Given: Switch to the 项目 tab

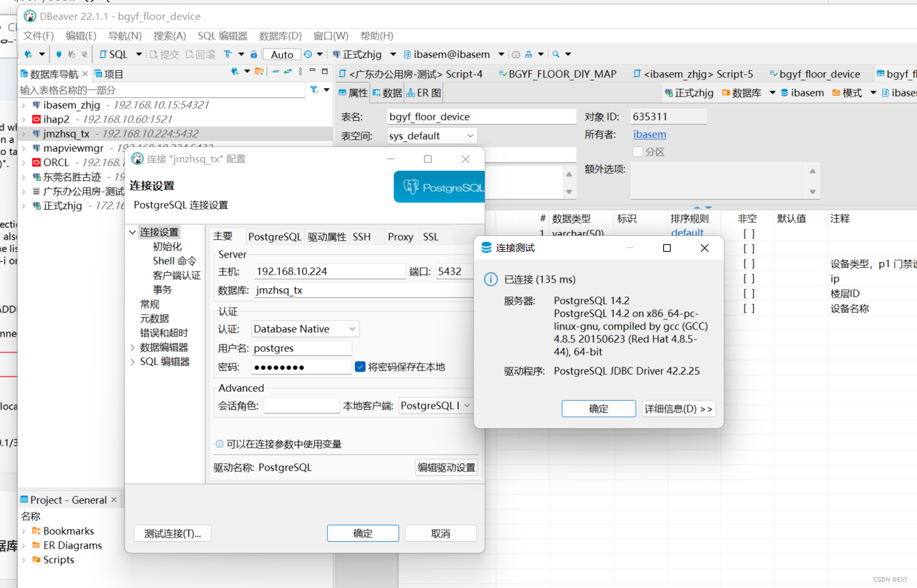Looking at the screenshot, I should pyautogui.click(x=109, y=74).
